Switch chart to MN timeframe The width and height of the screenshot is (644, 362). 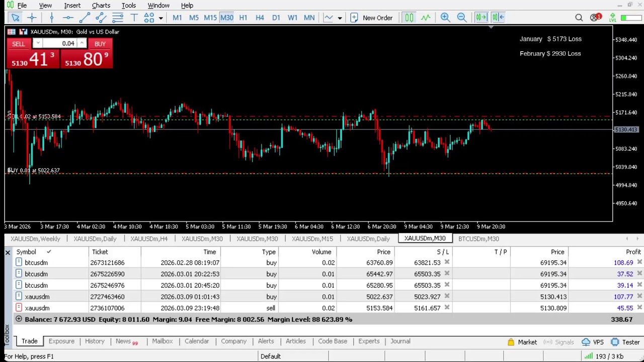click(x=309, y=18)
